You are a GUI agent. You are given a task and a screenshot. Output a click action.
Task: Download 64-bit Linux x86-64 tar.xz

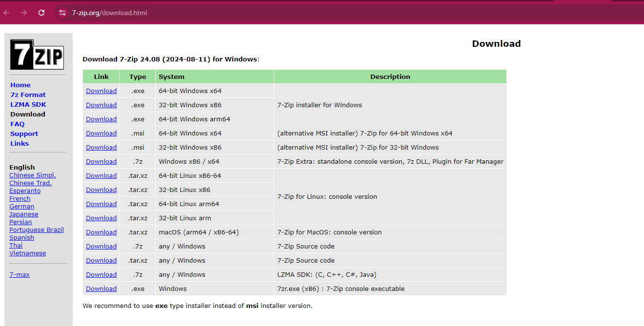tap(101, 175)
